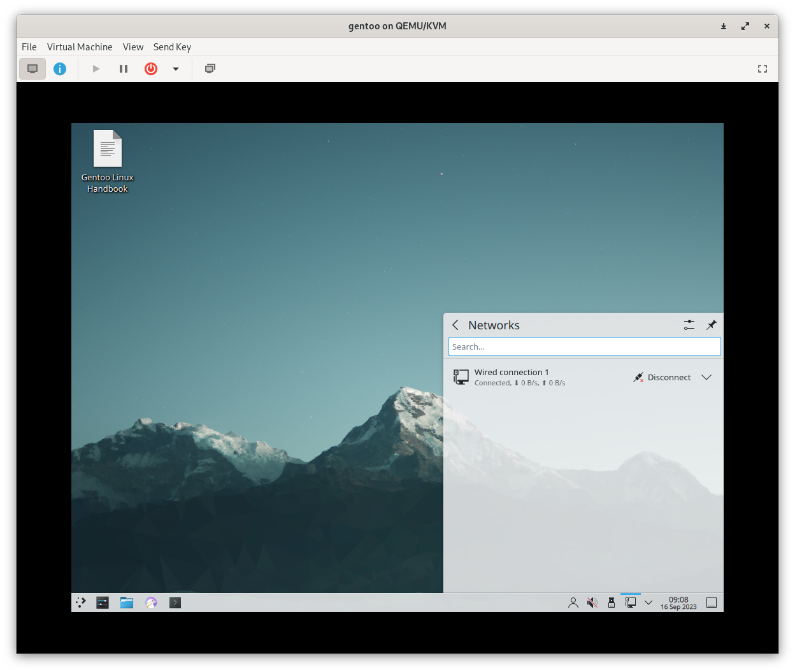
Task: Open network connections configuration
Action: pos(689,325)
